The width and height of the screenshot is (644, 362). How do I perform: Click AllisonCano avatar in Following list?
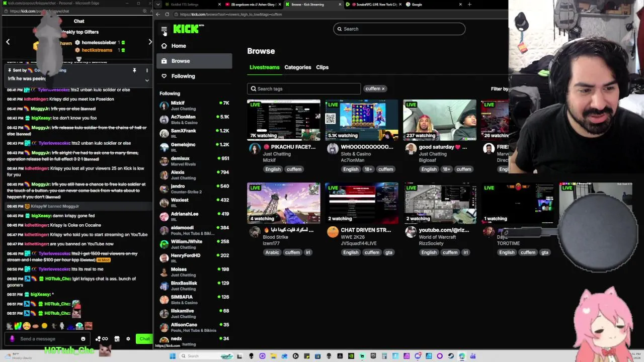point(164,327)
